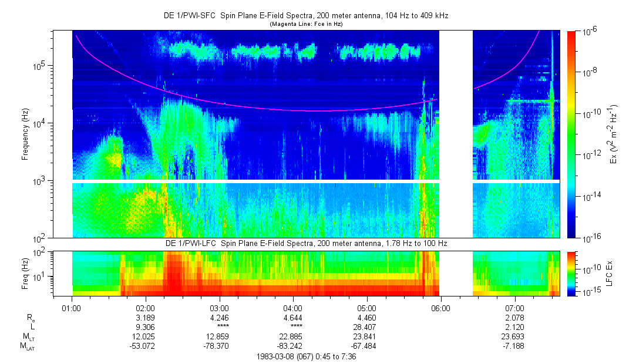The width and height of the screenshot is (636, 364).
Task: Click the Freq (Hz) lower axis label
Action: click(25, 273)
